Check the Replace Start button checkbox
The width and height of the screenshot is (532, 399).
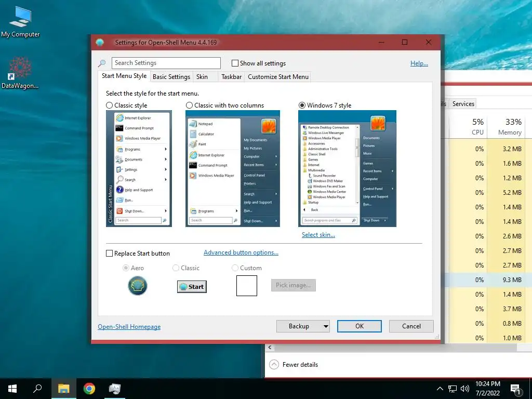pyautogui.click(x=109, y=254)
